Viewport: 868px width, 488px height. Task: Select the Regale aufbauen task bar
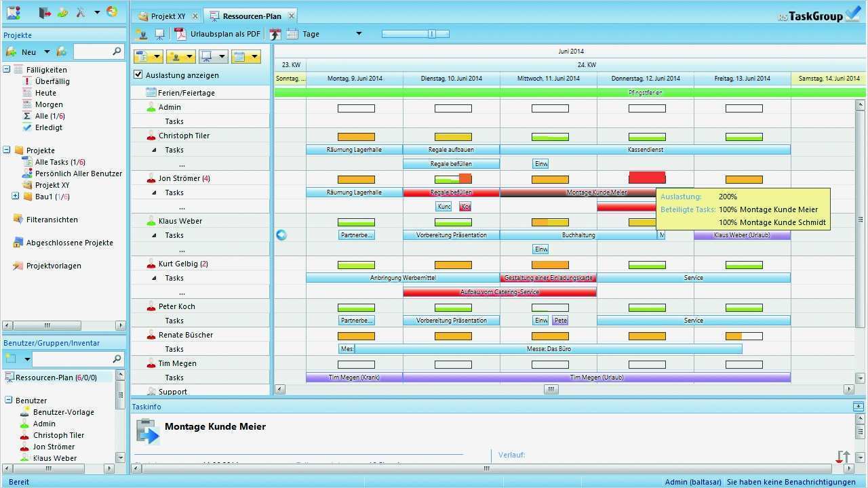point(452,150)
